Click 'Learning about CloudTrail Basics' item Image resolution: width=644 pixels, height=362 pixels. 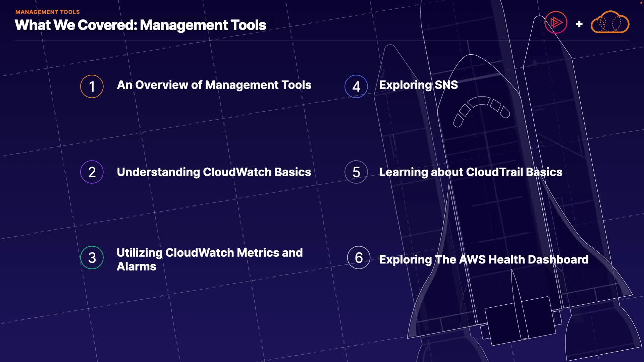pos(470,172)
